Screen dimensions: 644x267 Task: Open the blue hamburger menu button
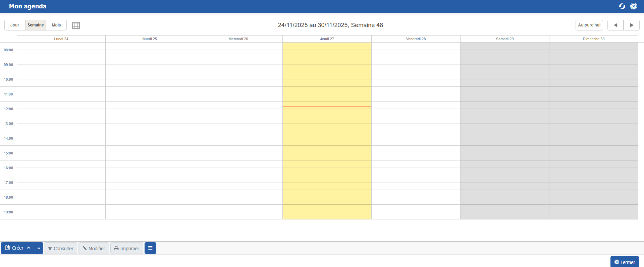(x=150, y=248)
